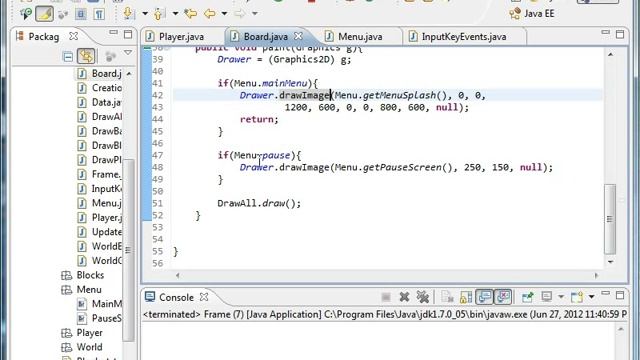Click Display Selected Console monitor icon
Screen dimensions: 640x360
click(x=547, y=297)
